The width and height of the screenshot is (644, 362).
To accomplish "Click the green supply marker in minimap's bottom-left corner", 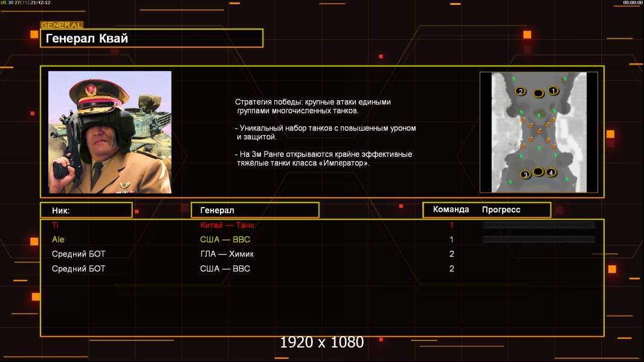I will pos(510,182).
